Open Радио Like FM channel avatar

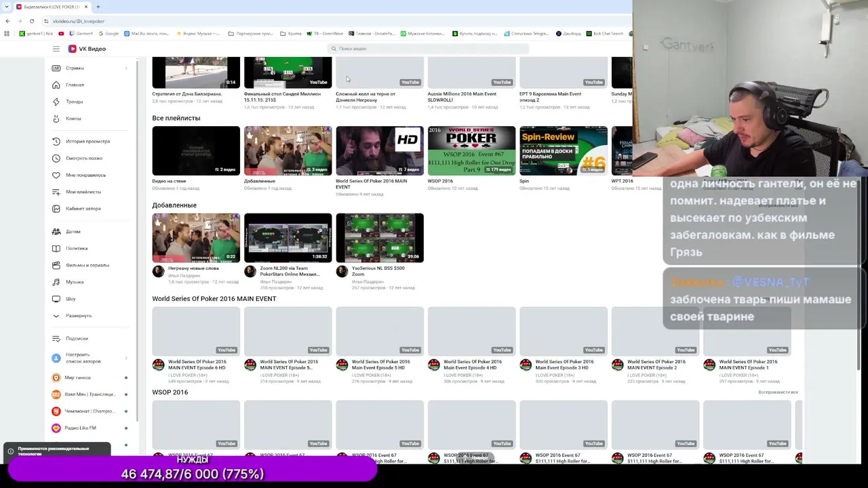point(56,428)
